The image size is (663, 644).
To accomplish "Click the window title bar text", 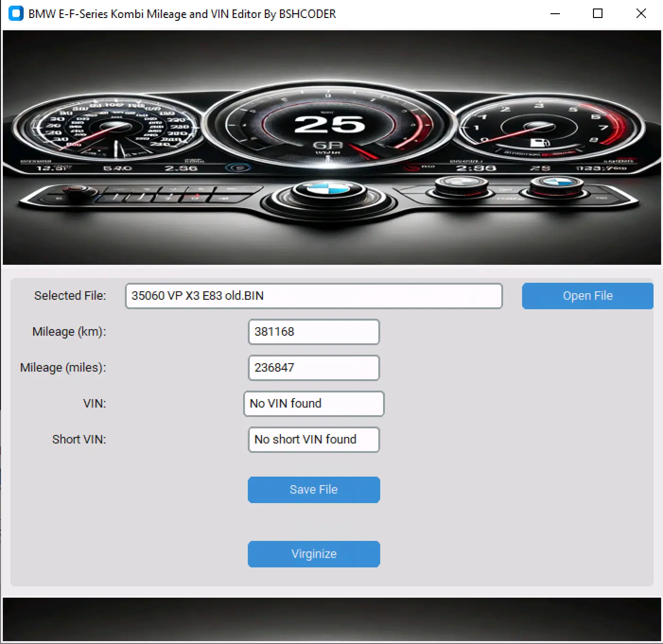I will 182,14.
